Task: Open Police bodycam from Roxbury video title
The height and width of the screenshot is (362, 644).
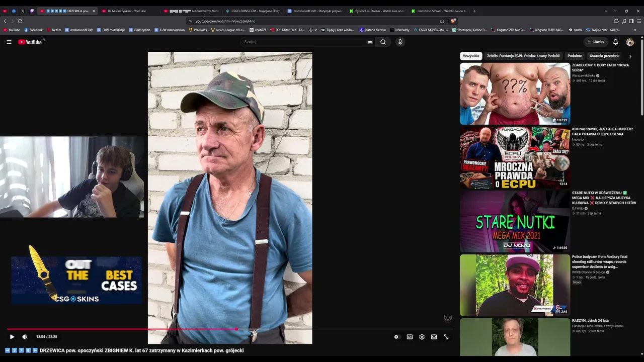Action: 600,261
